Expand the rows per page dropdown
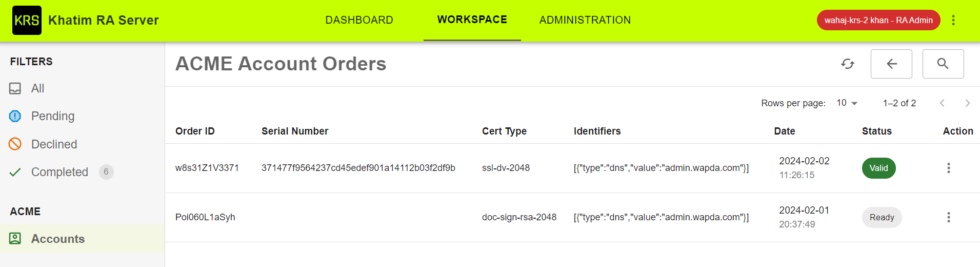The width and height of the screenshot is (980, 267). (847, 103)
